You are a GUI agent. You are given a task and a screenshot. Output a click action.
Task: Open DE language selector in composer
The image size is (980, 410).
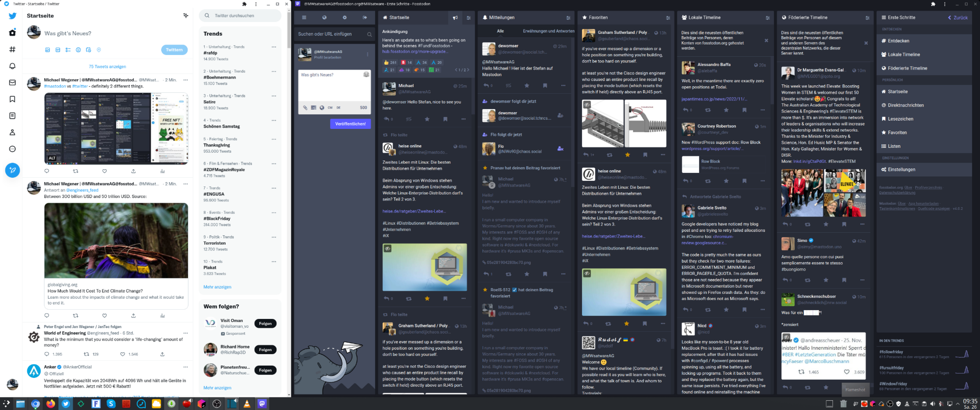click(x=338, y=107)
